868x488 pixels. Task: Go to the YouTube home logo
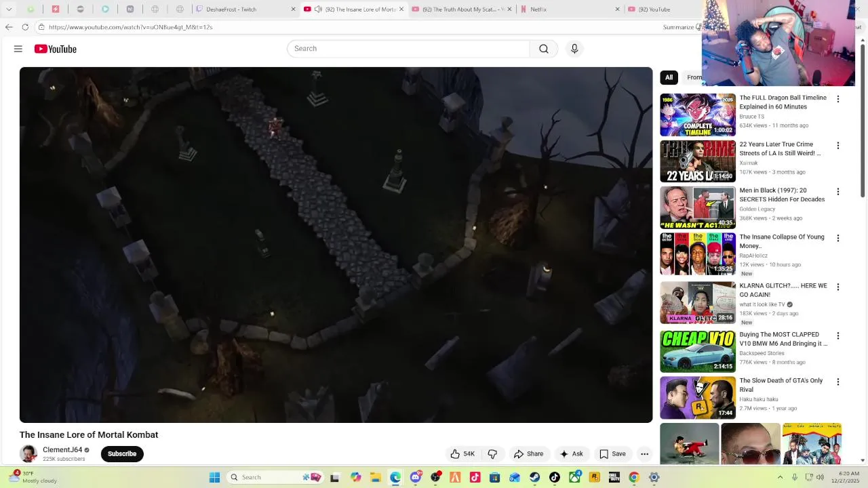pyautogui.click(x=56, y=49)
